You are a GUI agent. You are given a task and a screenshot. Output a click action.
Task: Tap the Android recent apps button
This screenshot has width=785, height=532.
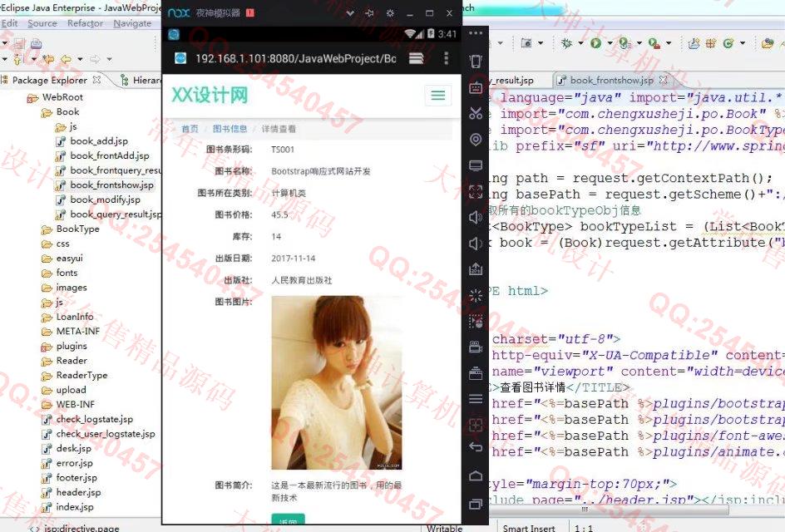[x=476, y=504]
